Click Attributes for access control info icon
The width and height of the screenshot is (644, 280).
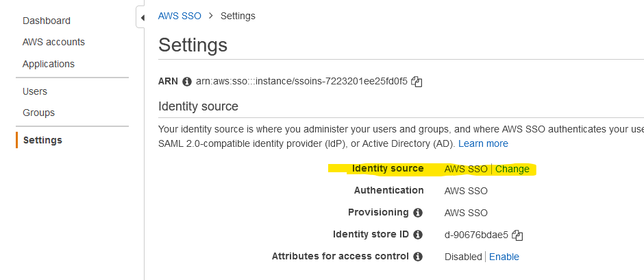tap(418, 257)
